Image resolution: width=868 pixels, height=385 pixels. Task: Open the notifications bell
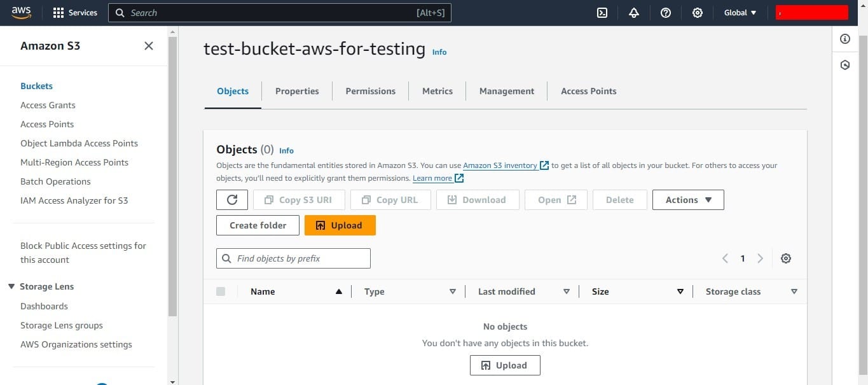click(x=634, y=13)
